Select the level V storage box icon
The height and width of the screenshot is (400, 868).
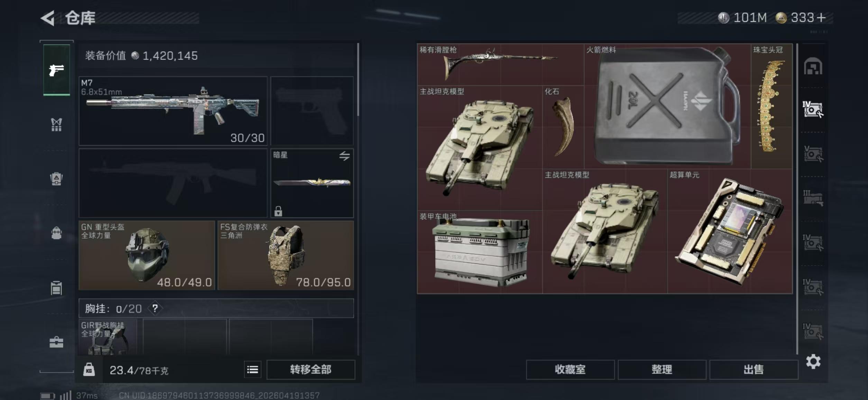pos(813,154)
